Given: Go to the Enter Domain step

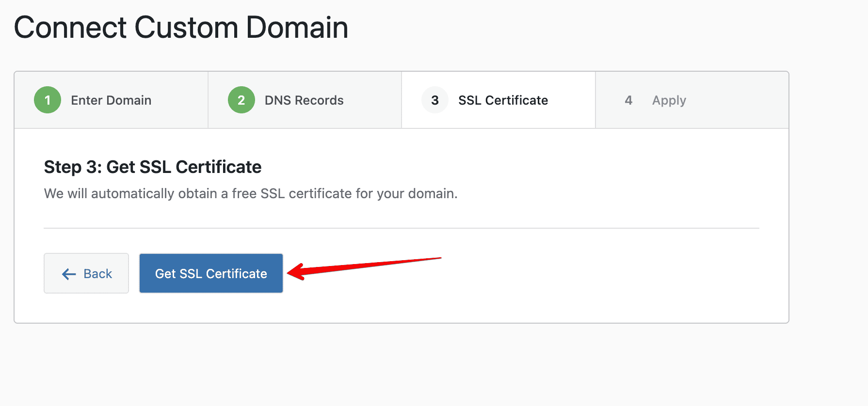Looking at the screenshot, I should coord(111,100).
